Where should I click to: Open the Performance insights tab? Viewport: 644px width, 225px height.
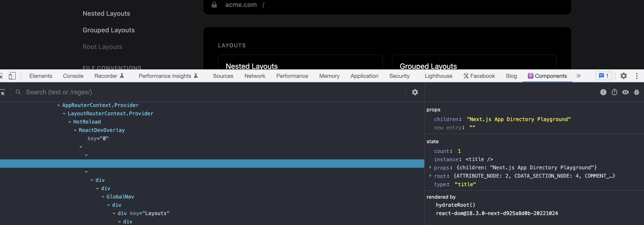168,76
